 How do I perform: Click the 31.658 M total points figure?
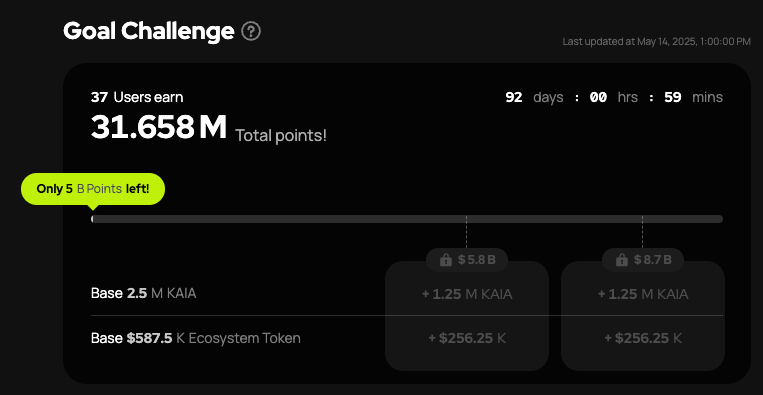[x=159, y=127]
